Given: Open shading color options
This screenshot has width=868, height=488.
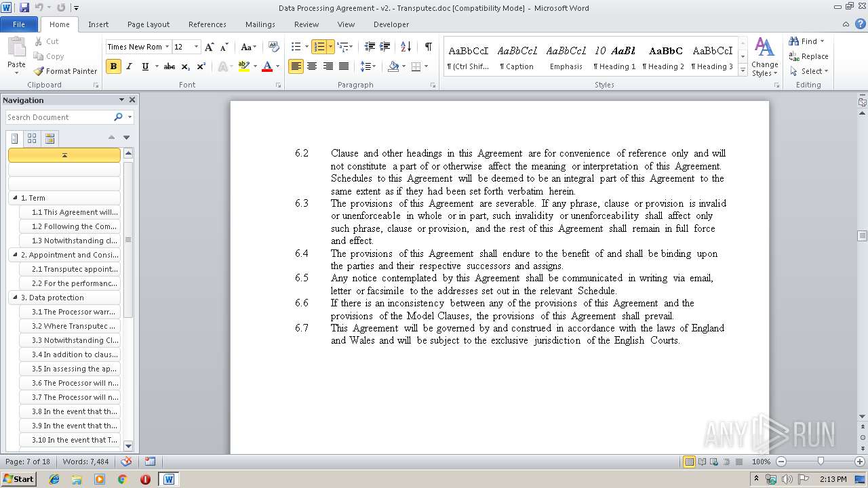Looking at the screenshot, I should click(x=403, y=66).
